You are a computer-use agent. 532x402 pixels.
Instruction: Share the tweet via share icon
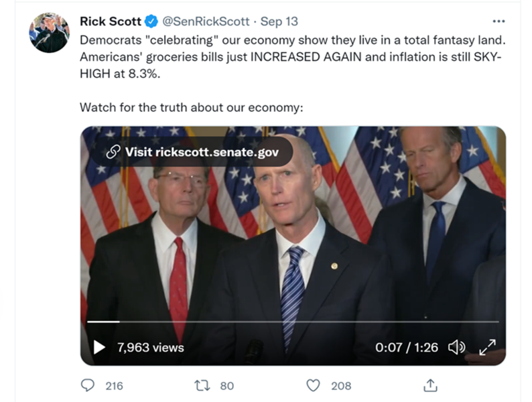[x=431, y=385]
